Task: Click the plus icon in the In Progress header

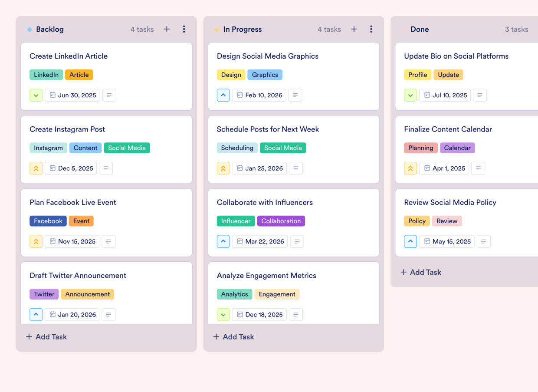Action: (354, 29)
